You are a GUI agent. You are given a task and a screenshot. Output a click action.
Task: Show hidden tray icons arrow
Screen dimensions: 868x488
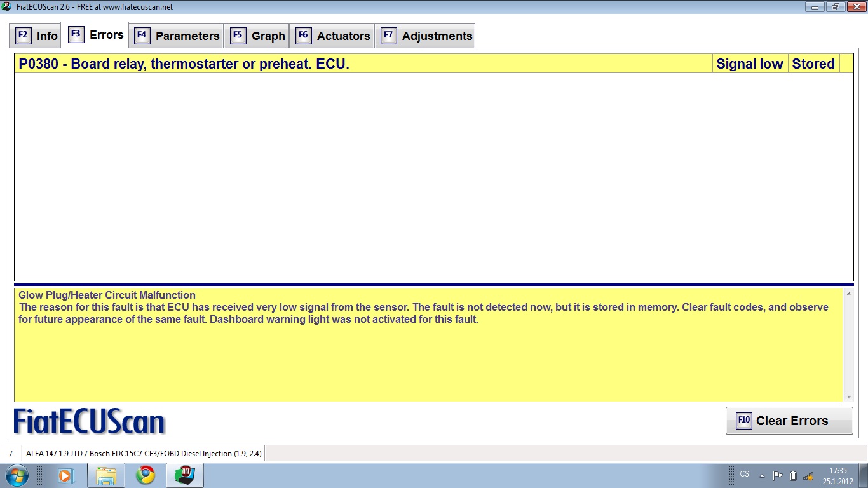click(x=762, y=476)
